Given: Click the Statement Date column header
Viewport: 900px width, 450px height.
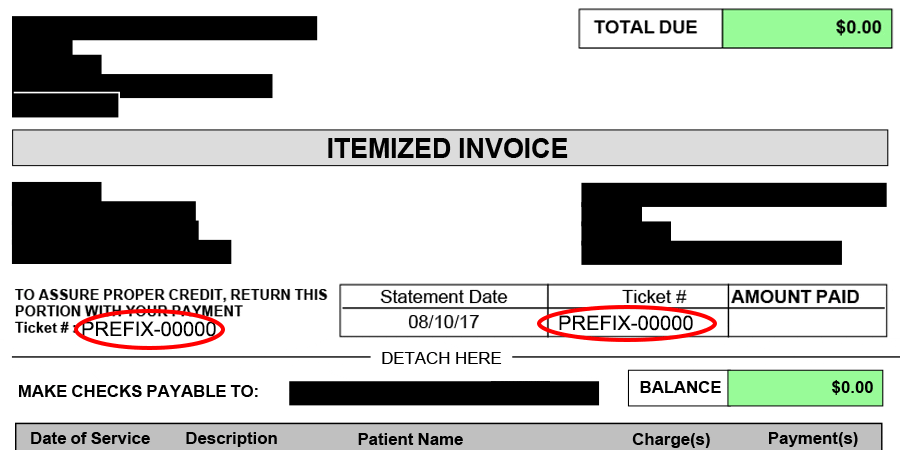Looking at the screenshot, I should 444,297.
